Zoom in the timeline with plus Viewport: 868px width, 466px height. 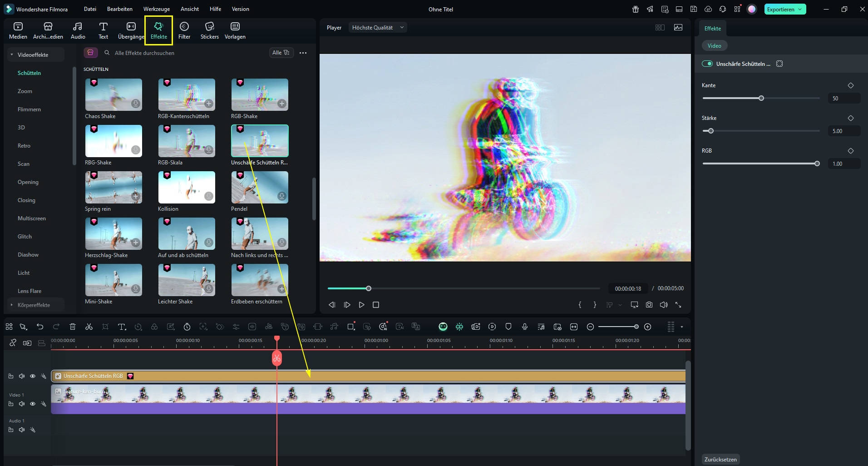point(648,327)
